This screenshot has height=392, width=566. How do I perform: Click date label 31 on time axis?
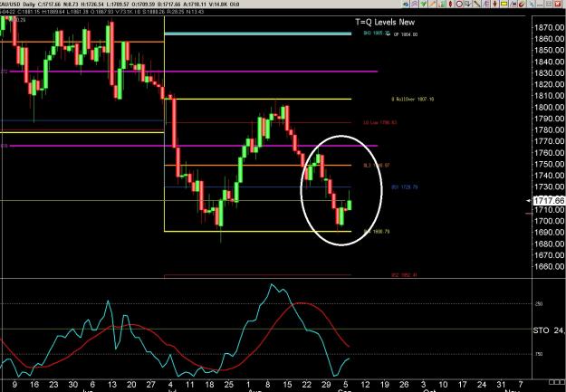(501, 385)
